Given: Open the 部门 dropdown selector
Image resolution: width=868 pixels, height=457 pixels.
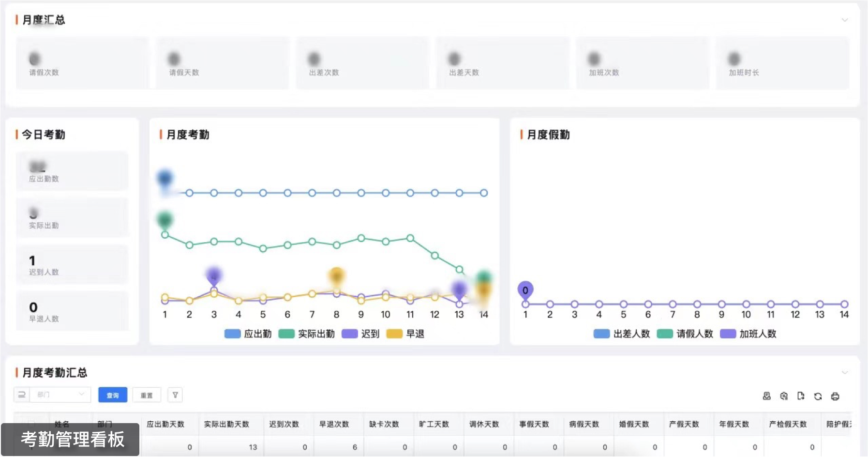Looking at the screenshot, I should point(60,395).
